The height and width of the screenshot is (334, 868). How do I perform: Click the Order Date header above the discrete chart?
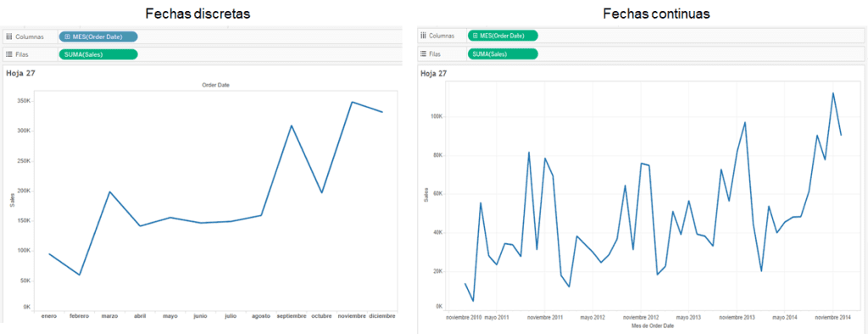(x=215, y=85)
